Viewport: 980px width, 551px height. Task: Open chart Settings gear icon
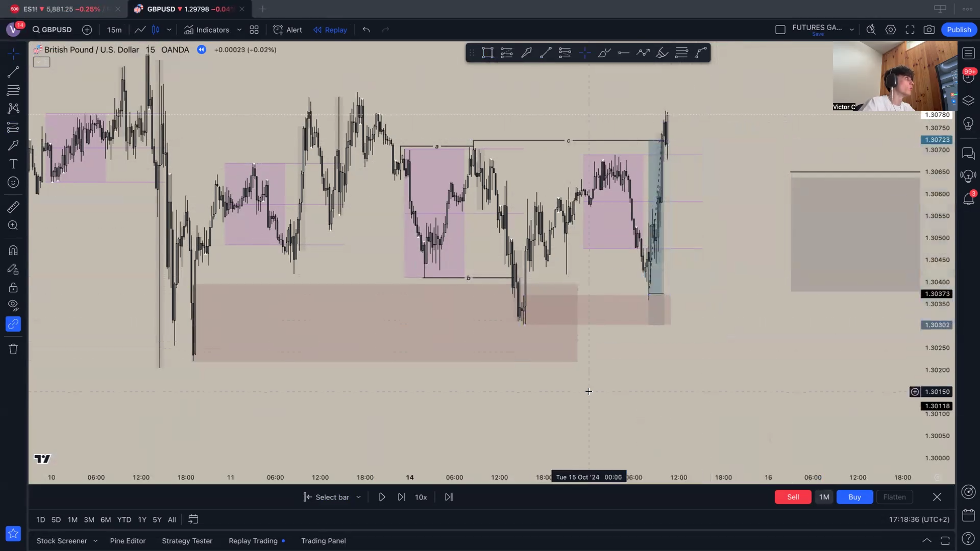891,30
